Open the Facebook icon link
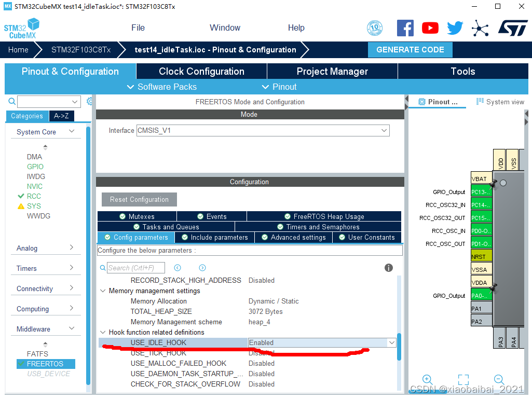The height and width of the screenshot is (399, 532). [405, 28]
